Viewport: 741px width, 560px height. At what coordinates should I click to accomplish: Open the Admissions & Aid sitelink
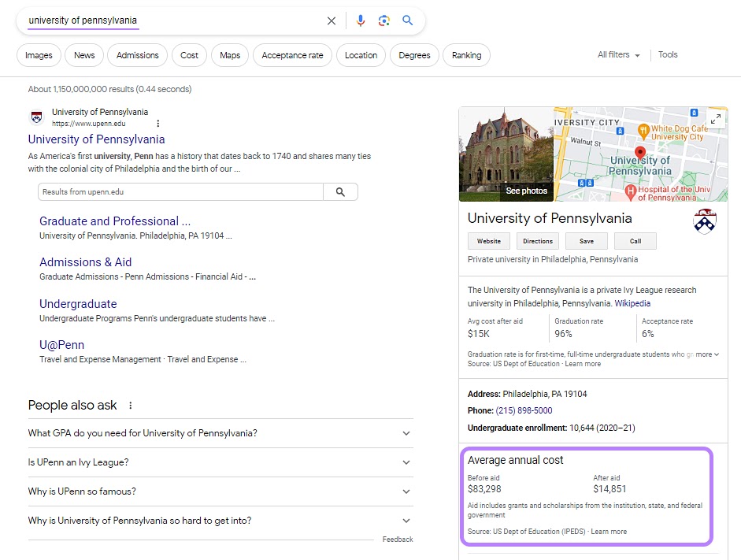[86, 262]
